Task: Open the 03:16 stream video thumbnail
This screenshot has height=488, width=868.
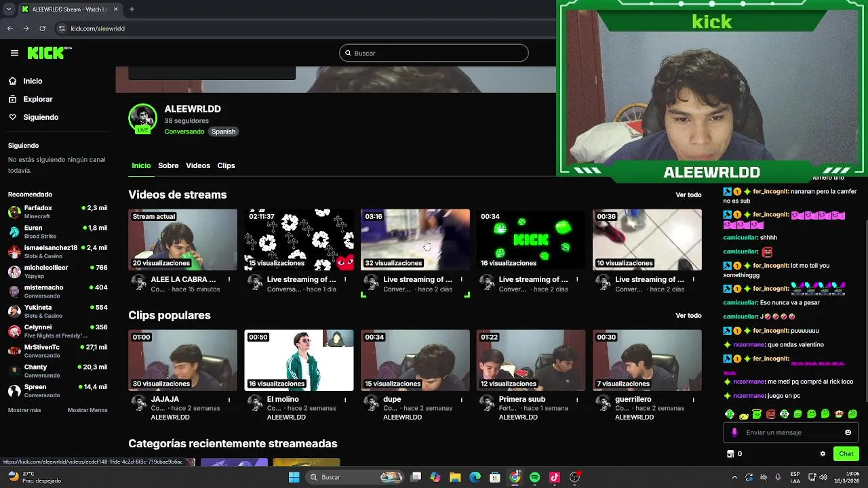Action: pyautogui.click(x=415, y=239)
